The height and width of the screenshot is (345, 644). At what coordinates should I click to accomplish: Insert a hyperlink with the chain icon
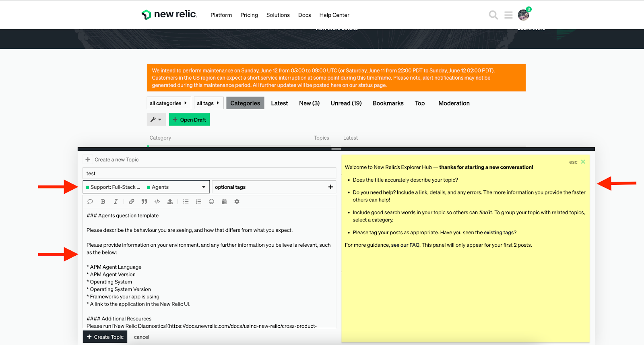tap(132, 202)
